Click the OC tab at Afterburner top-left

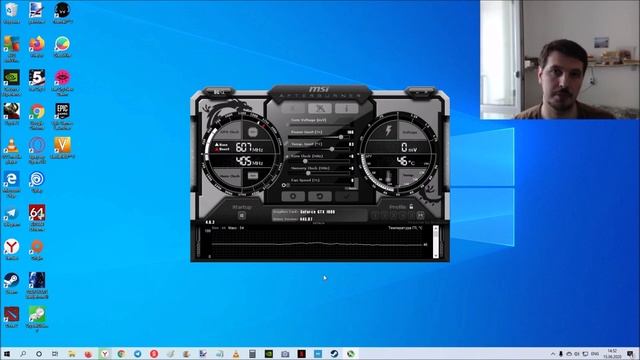tap(219, 92)
